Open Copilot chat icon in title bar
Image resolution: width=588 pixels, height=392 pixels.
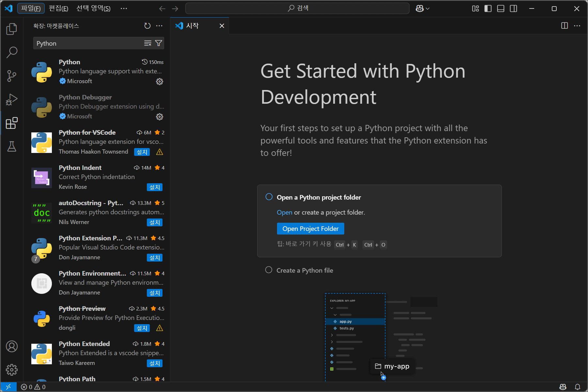pyautogui.click(x=420, y=9)
